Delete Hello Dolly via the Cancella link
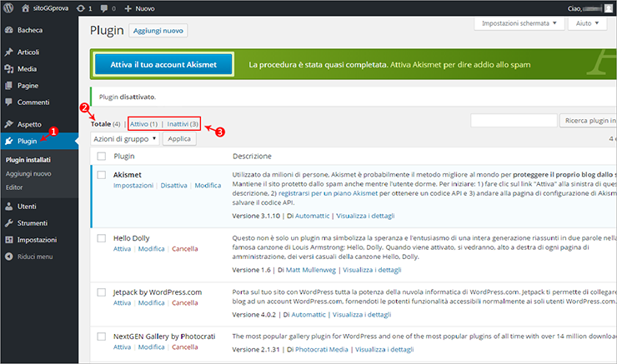Viewport: 617px width, 364px height. [185, 249]
